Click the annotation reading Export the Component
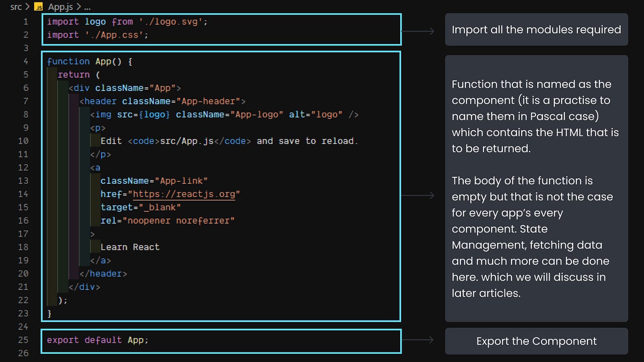The image size is (644, 362). (x=536, y=341)
